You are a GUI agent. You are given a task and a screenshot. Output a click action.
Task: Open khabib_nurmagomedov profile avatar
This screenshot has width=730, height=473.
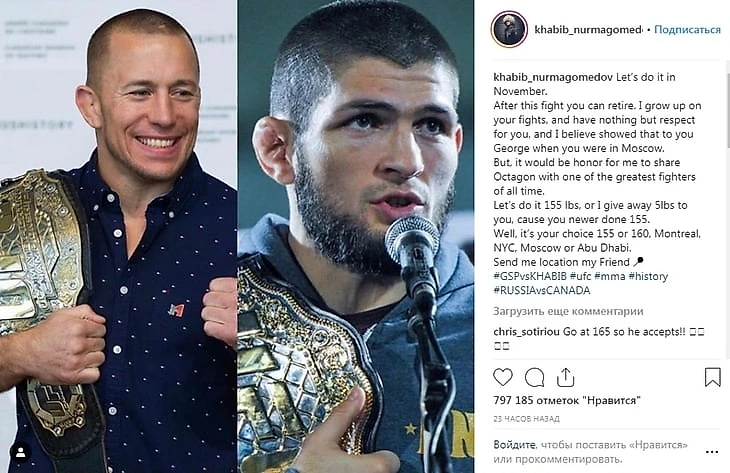tap(509, 29)
